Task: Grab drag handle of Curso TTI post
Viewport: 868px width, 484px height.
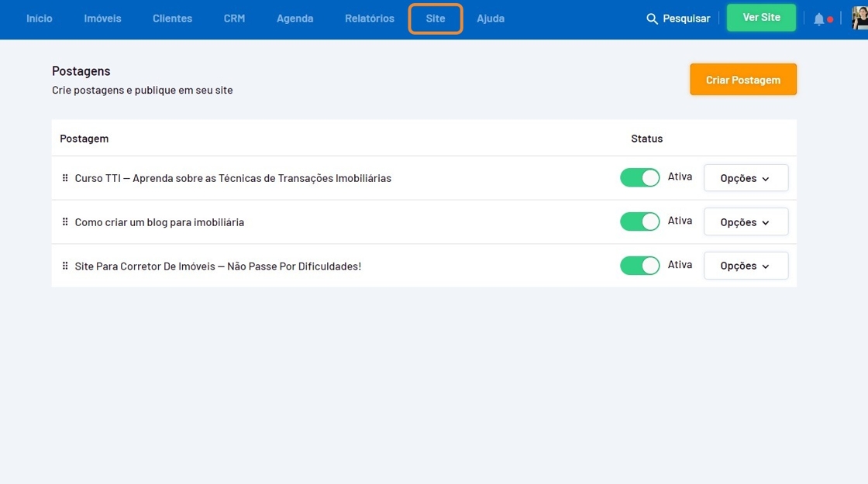Action: [65, 178]
